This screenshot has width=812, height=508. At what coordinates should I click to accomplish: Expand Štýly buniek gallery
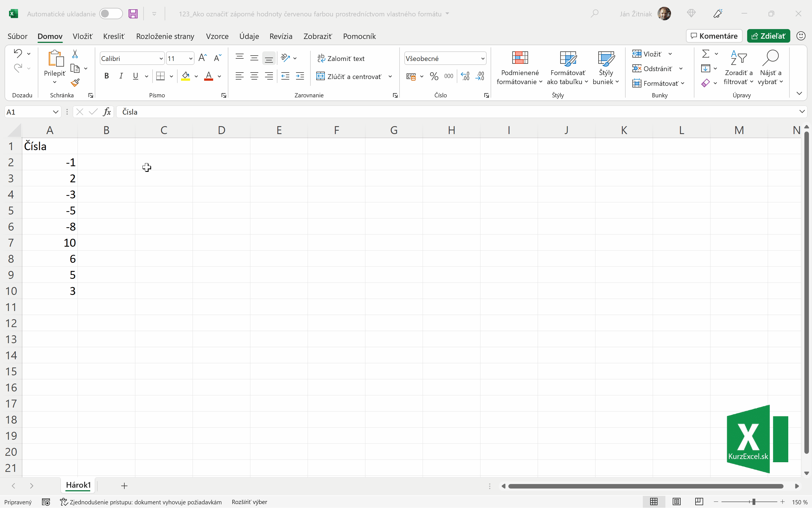click(606, 68)
